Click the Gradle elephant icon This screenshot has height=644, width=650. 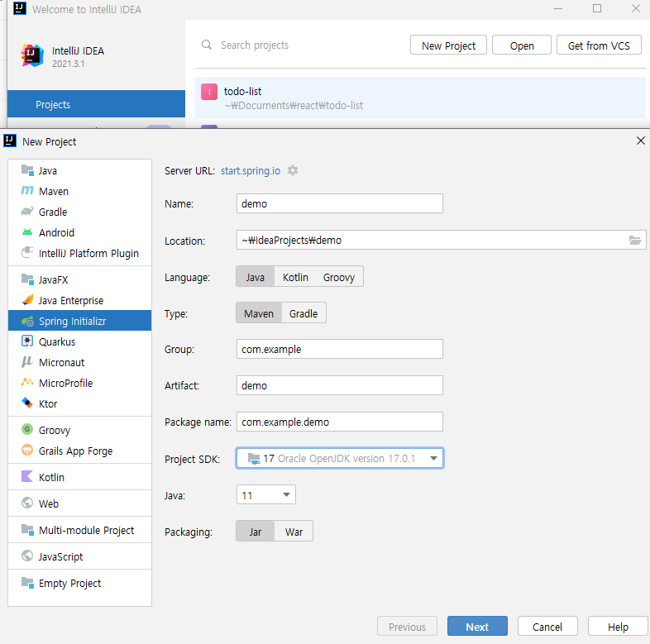click(27, 212)
